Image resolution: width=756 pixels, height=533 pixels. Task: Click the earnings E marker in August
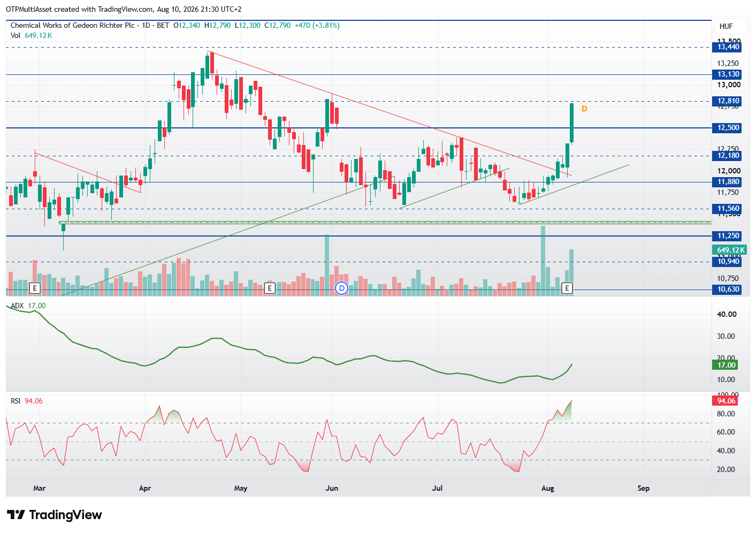[x=567, y=288]
